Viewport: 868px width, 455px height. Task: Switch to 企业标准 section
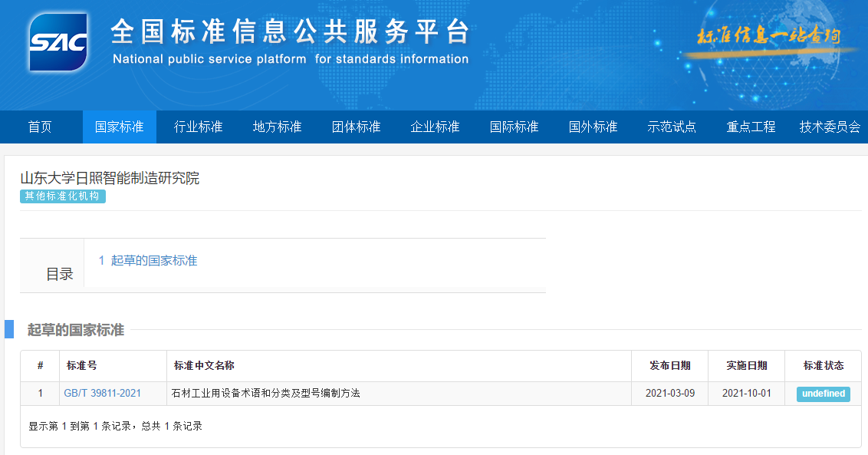[x=435, y=127]
